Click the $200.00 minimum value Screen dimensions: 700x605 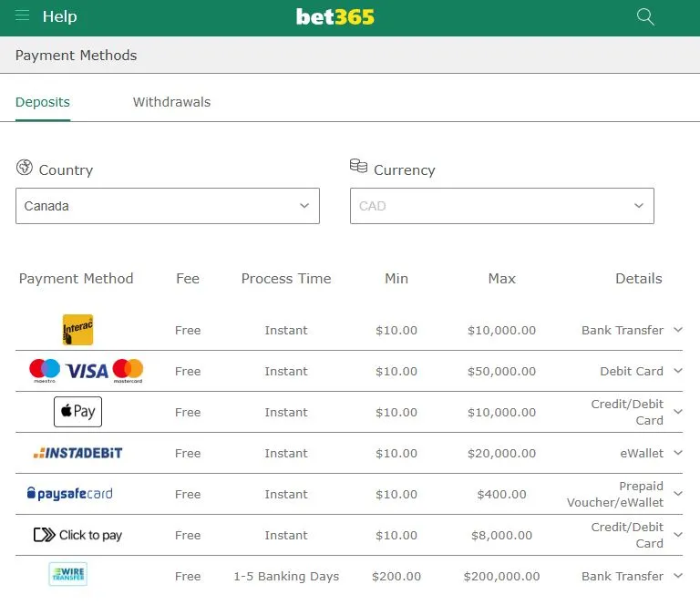[396, 577]
